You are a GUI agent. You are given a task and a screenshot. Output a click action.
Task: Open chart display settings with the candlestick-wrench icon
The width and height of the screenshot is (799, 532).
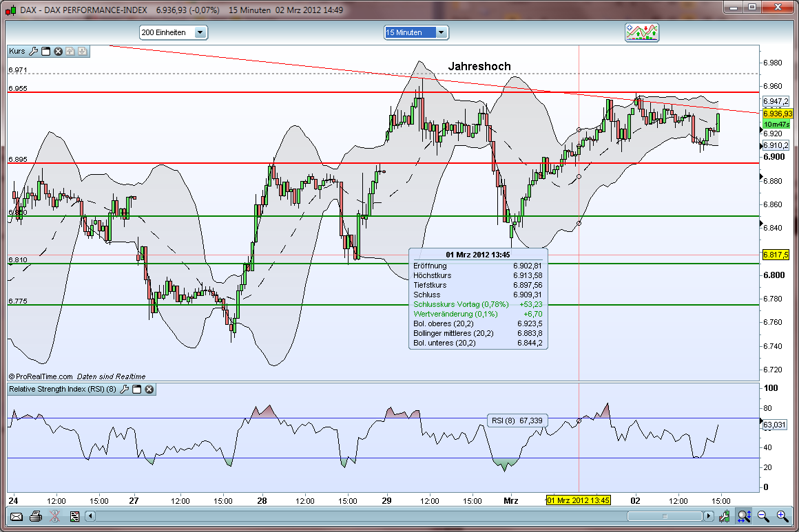tap(725, 516)
